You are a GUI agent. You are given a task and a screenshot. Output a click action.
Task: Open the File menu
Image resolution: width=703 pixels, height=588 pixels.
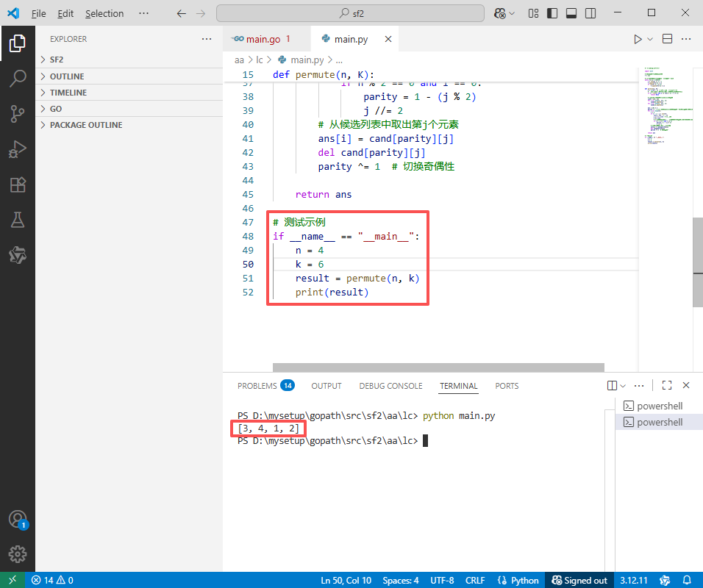(x=38, y=13)
